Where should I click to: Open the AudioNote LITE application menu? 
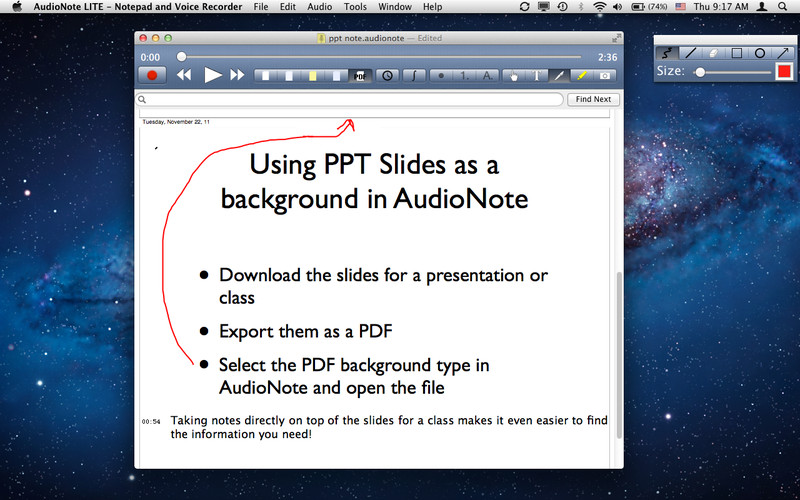click(x=138, y=7)
